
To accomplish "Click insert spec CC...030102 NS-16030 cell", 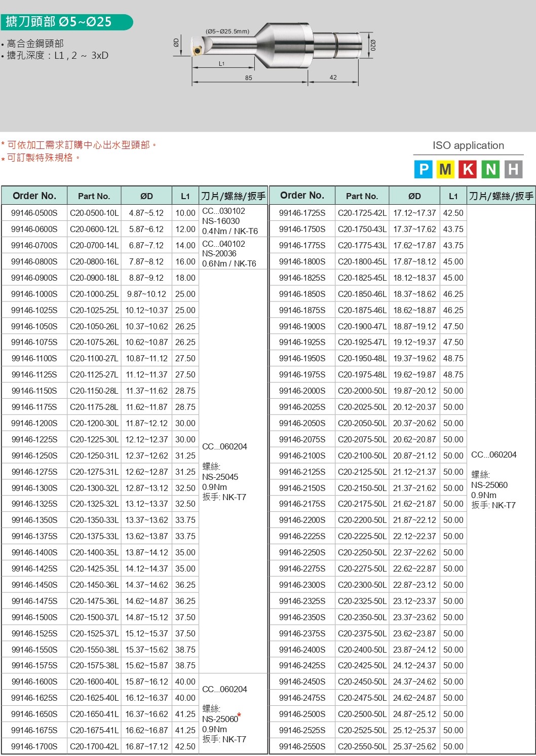I will point(233,221).
